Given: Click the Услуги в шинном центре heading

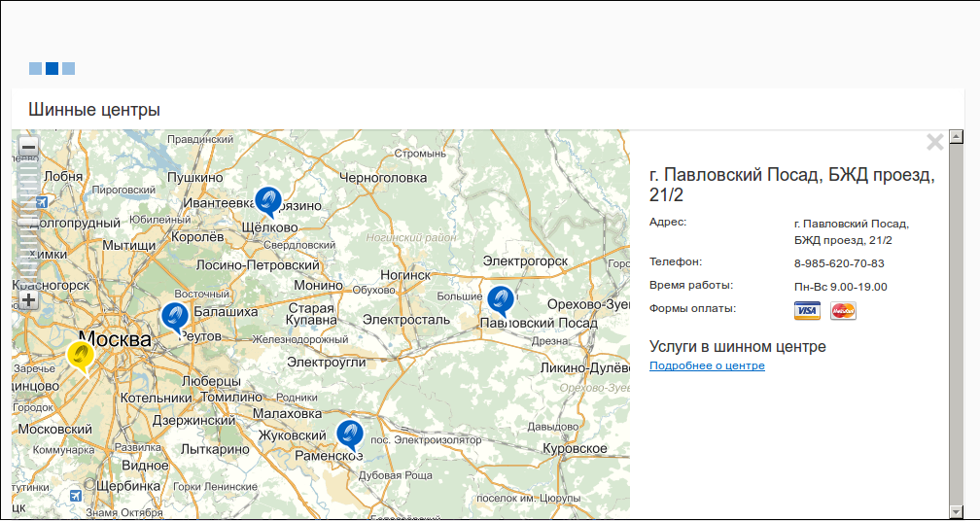Looking at the screenshot, I should [x=738, y=346].
